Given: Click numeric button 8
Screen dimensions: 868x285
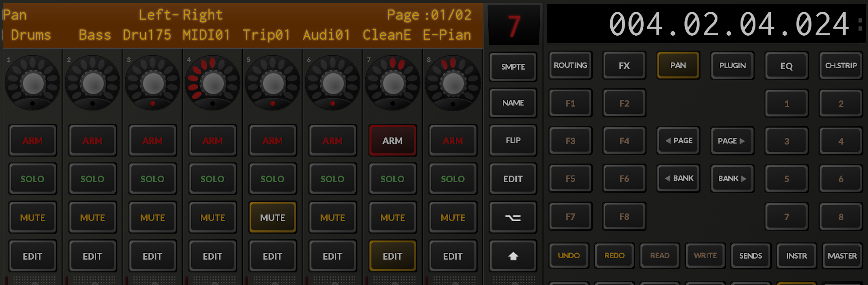Looking at the screenshot, I should click(x=840, y=217).
